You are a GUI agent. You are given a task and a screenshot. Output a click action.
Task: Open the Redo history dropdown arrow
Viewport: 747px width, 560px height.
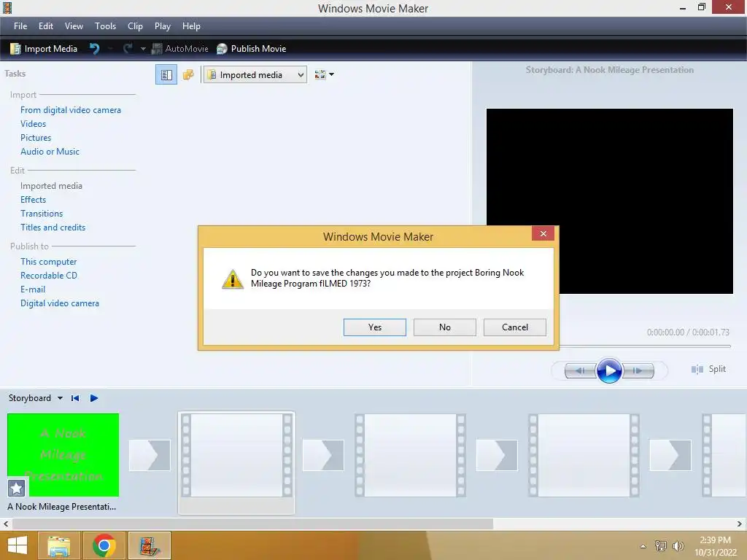coord(143,49)
